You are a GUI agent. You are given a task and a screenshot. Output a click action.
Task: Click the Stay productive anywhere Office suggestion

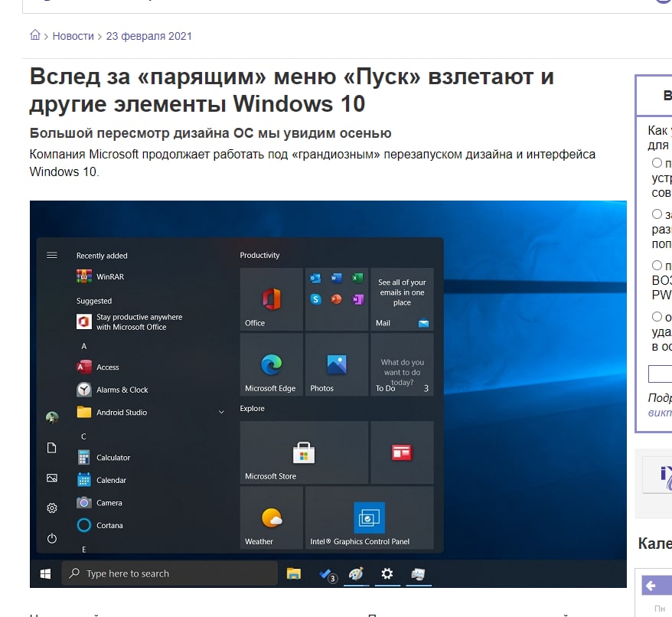tap(129, 322)
